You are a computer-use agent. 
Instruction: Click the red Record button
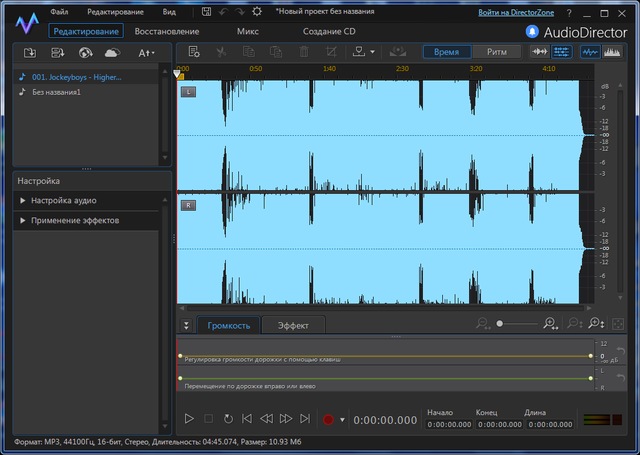click(327, 419)
